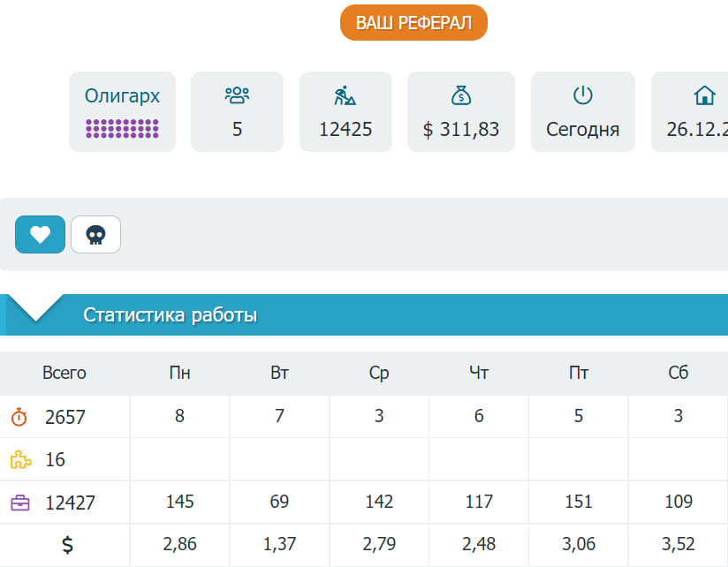Click the purple briefcase icon
The height and width of the screenshot is (567, 728).
pyautogui.click(x=19, y=503)
